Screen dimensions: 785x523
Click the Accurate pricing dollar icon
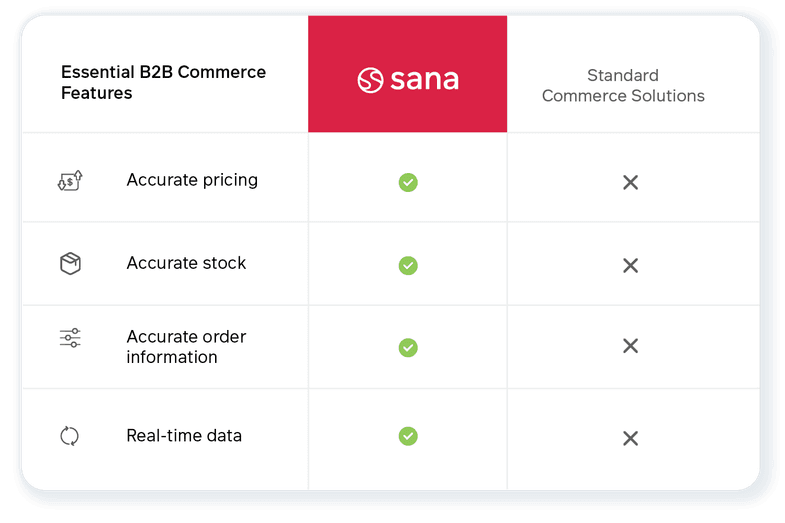pos(70,181)
